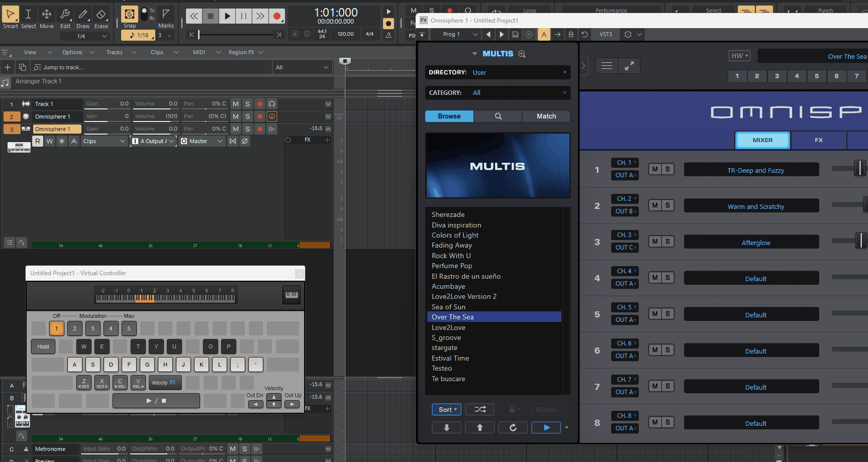Click the Rewind transport button
Screen dimensions: 868x462
tap(194, 16)
